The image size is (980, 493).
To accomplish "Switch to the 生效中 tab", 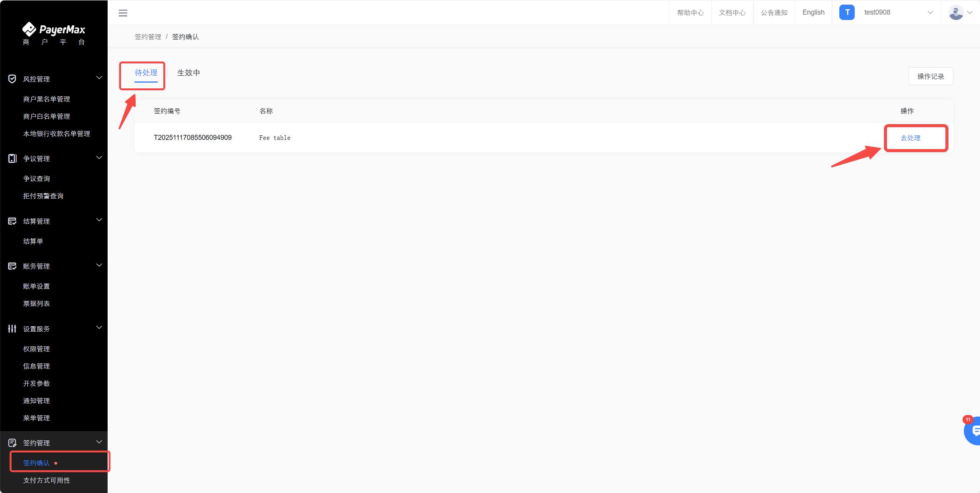I will [188, 73].
